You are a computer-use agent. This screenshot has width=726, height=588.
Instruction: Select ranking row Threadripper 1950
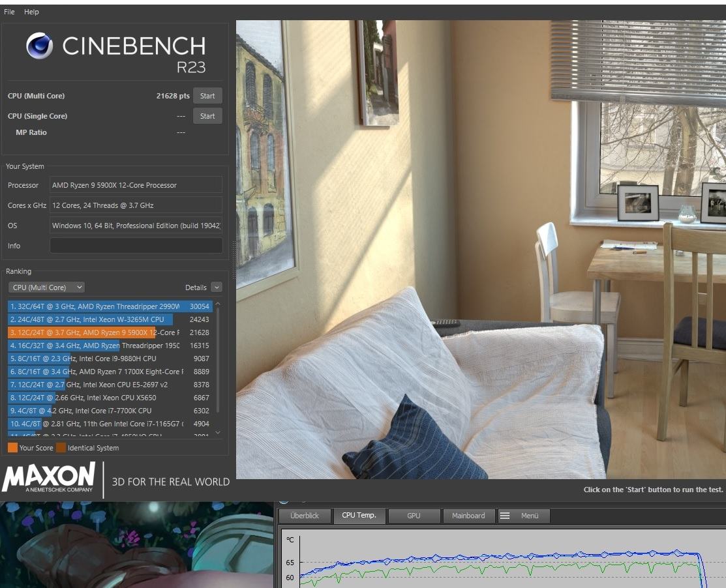110,345
